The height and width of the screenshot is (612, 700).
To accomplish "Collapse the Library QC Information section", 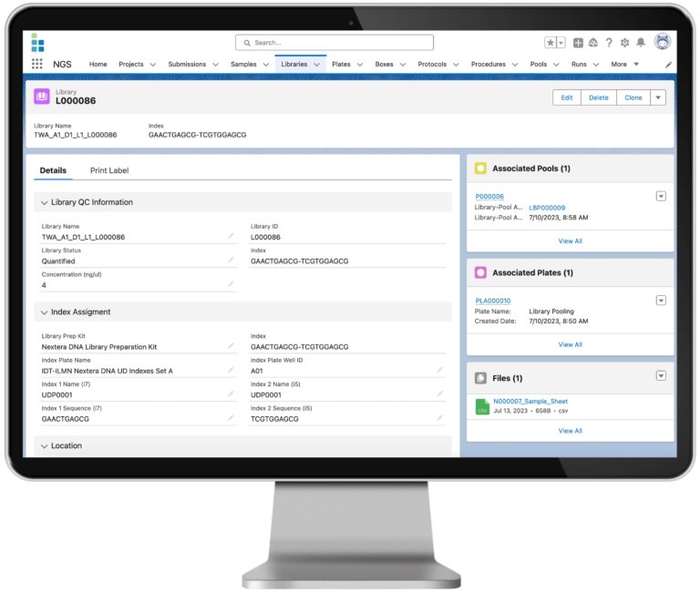I will click(x=44, y=203).
